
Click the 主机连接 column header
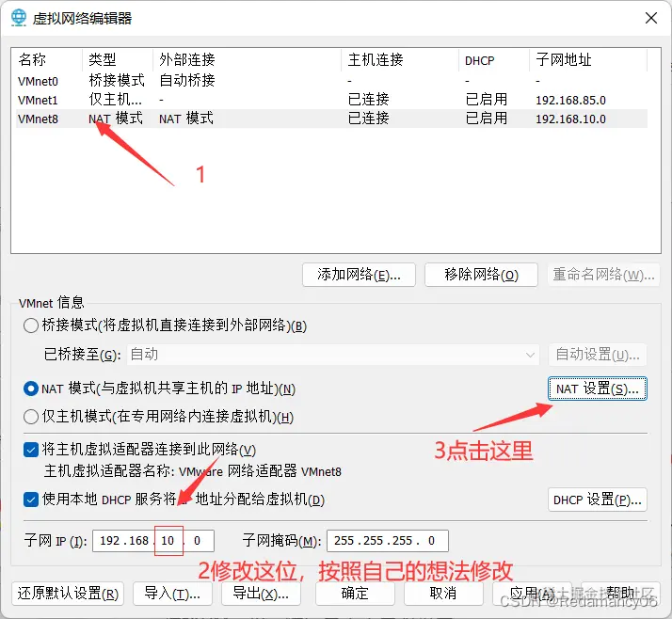pyautogui.click(x=401, y=59)
